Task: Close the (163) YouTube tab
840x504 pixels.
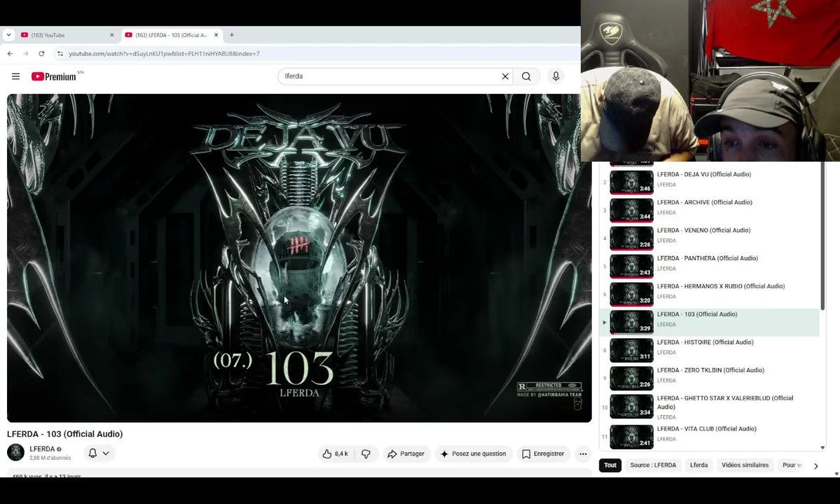Action: (112, 35)
